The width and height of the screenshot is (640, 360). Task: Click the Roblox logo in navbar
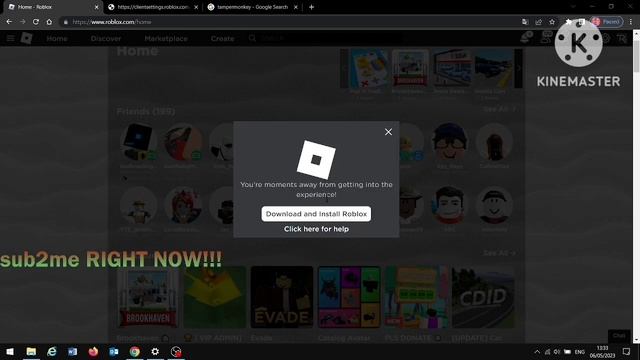(27, 38)
